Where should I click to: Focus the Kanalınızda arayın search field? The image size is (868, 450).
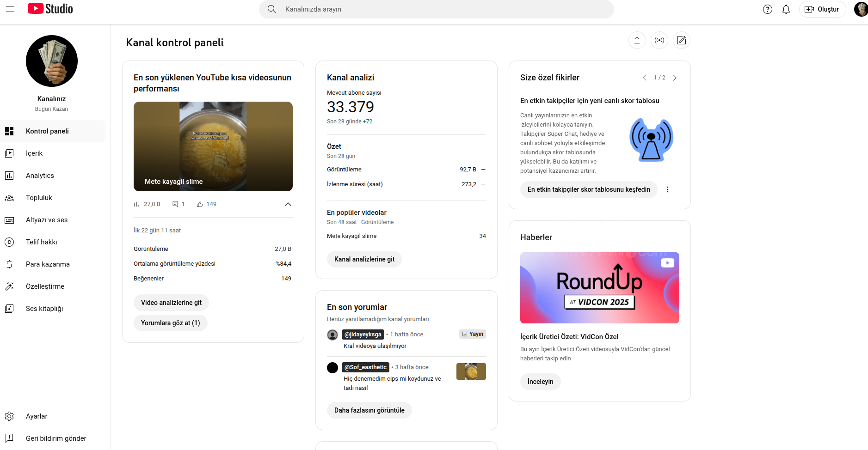437,9
